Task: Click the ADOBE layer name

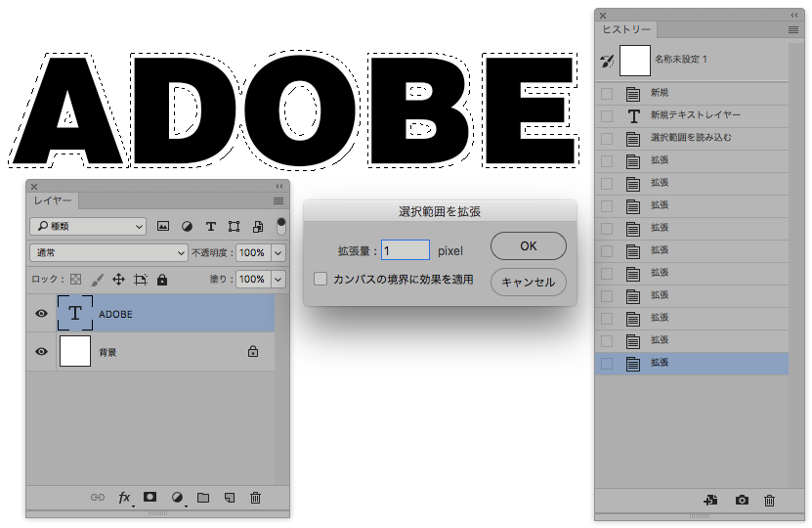Action: (115, 315)
